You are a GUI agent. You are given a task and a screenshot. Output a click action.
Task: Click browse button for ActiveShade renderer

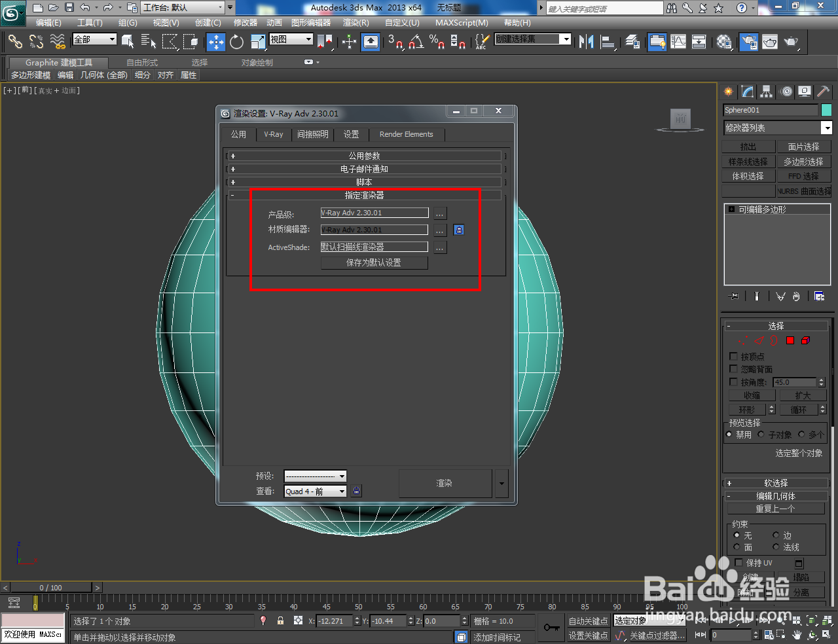click(x=439, y=247)
